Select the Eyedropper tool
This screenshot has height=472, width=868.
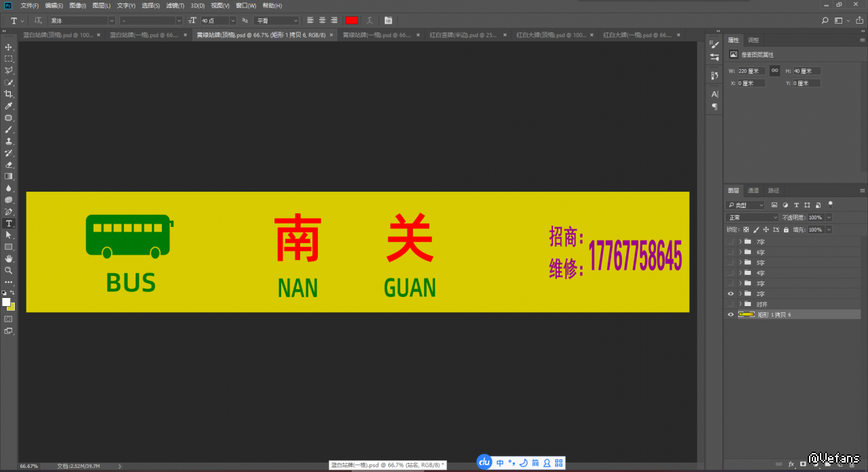[9, 106]
